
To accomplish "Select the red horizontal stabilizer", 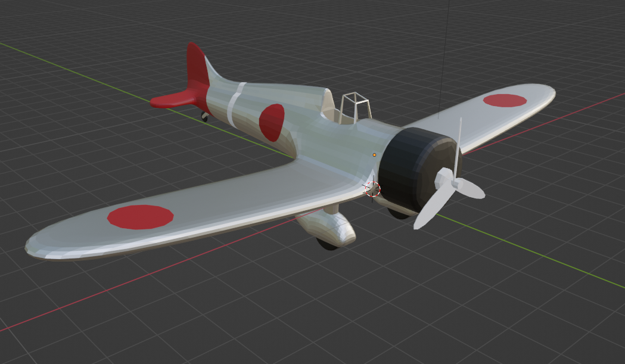I will pos(175,99).
